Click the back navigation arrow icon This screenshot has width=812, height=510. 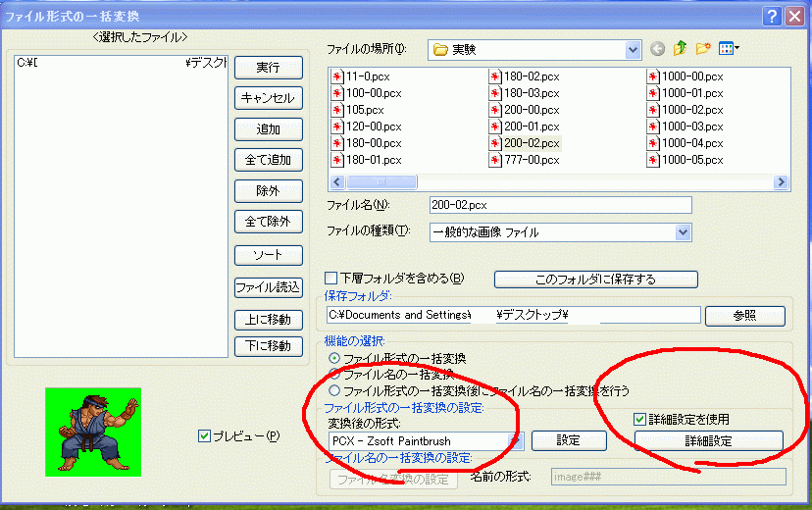tap(657, 48)
